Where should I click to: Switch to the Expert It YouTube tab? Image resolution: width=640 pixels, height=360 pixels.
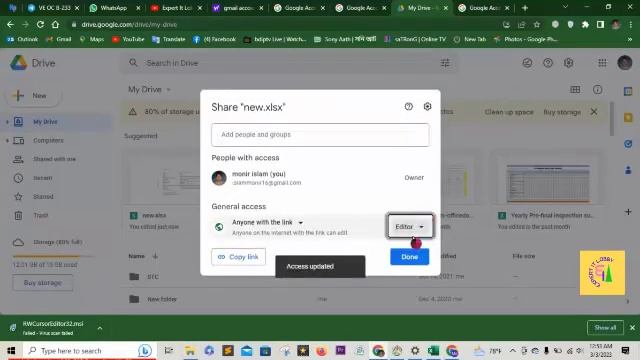point(176,8)
